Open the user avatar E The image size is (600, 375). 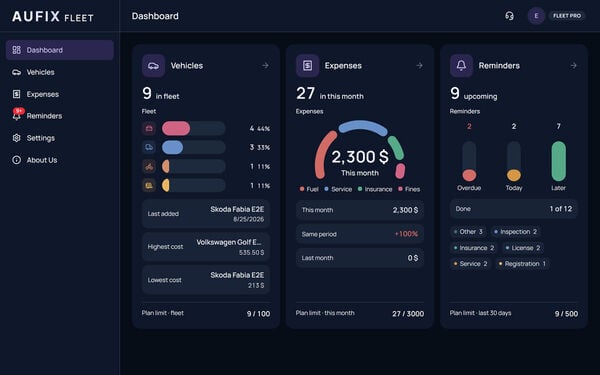point(536,16)
